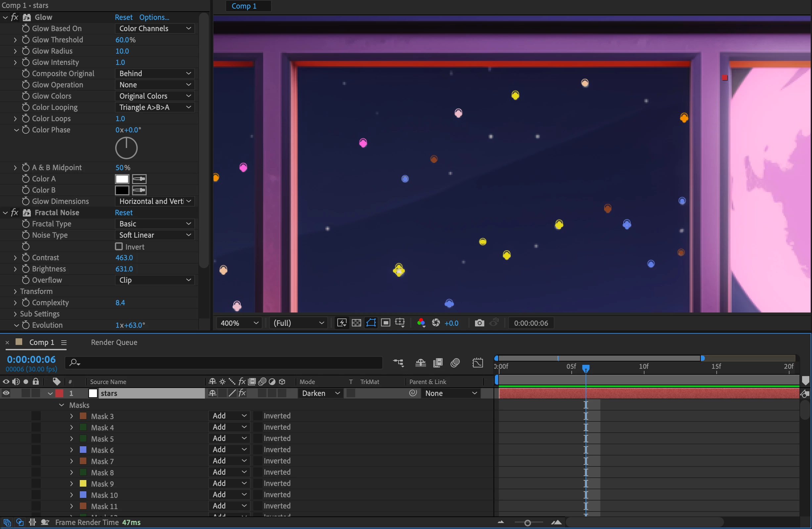Open the Glow Based On dropdown
This screenshot has height=529, width=812.
pyautogui.click(x=155, y=28)
